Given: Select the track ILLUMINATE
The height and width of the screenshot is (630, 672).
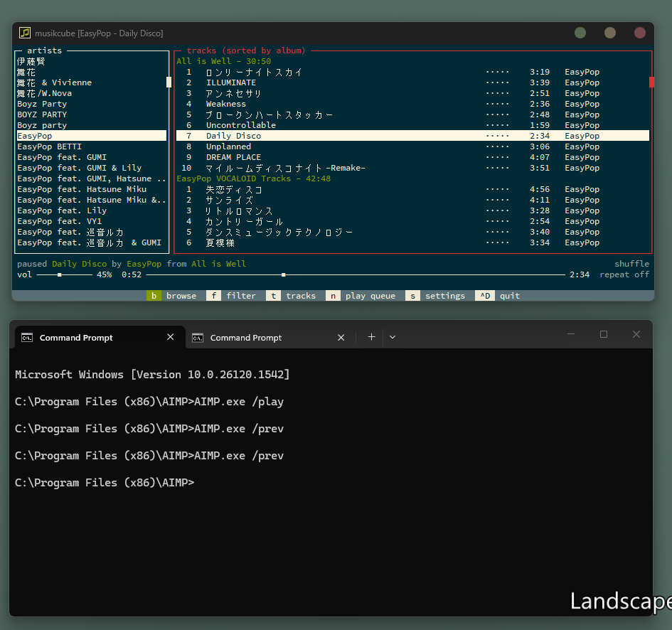Looking at the screenshot, I should coord(412,82).
